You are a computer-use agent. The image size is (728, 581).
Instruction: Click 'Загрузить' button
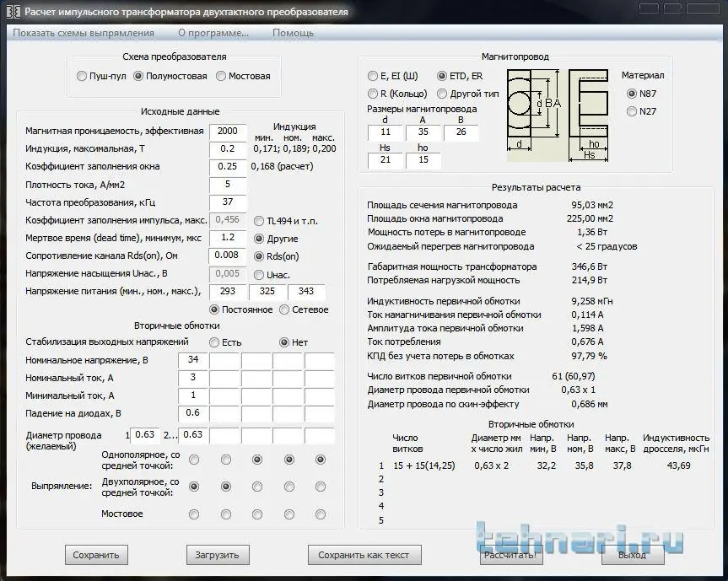[218, 555]
